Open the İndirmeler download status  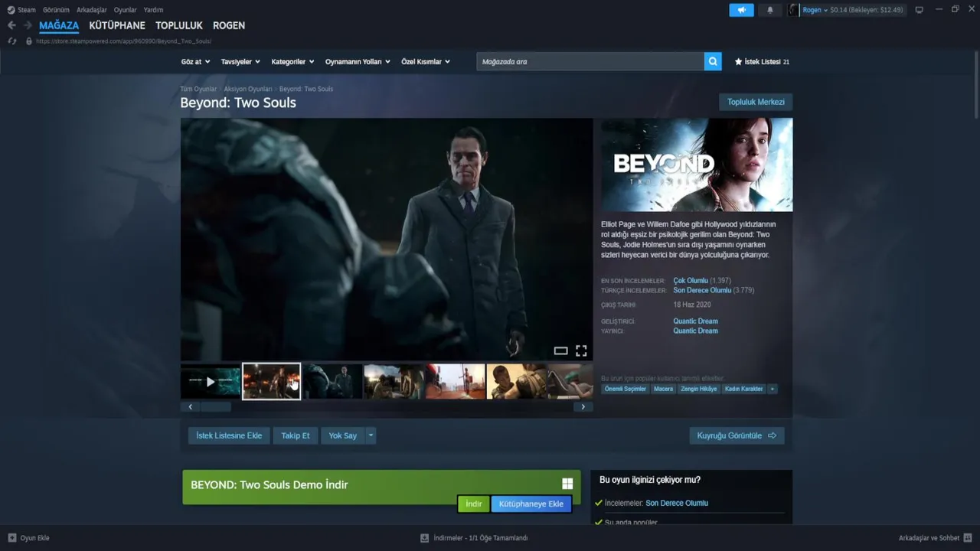480,538
